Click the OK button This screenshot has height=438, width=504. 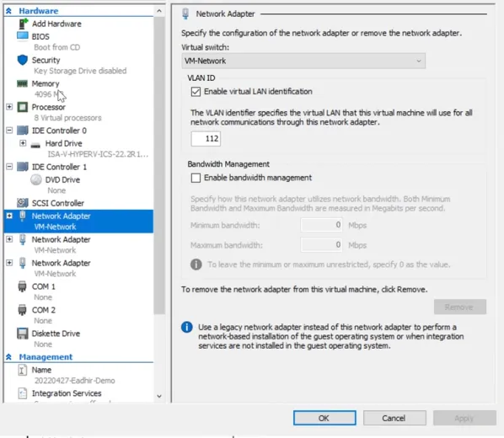click(324, 418)
